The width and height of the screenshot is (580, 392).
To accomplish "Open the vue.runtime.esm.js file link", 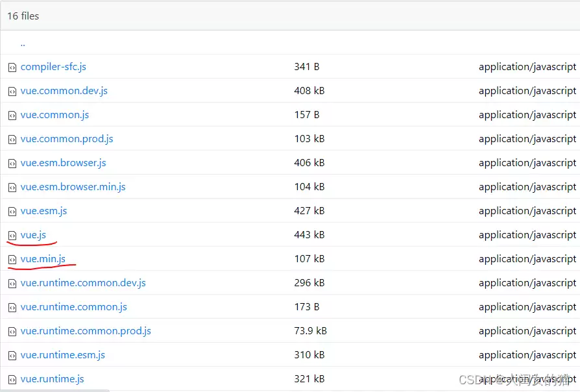I will pyautogui.click(x=63, y=355).
